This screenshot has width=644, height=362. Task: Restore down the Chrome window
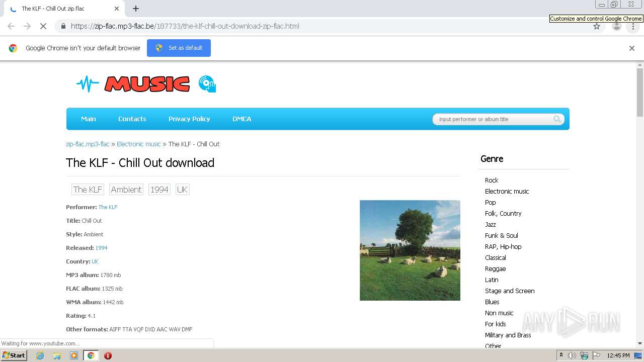point(614,4)
